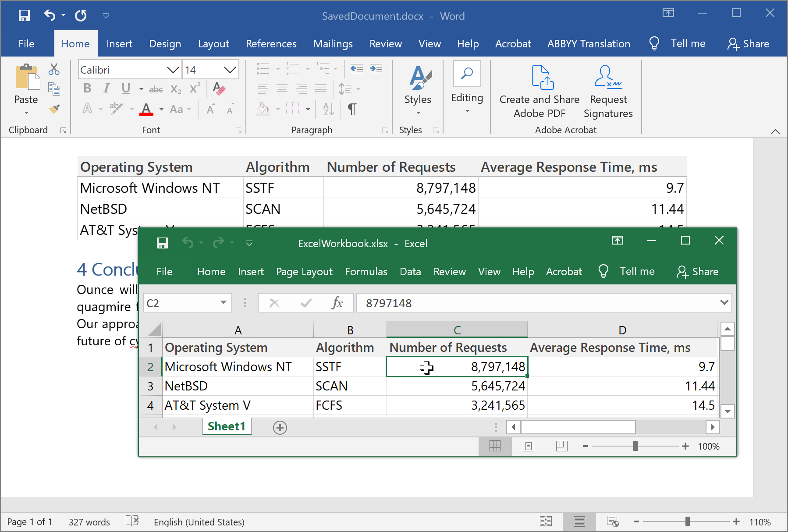Click the Excel zoom slider handle
The image size is (788, 532).
pos(635,446)
